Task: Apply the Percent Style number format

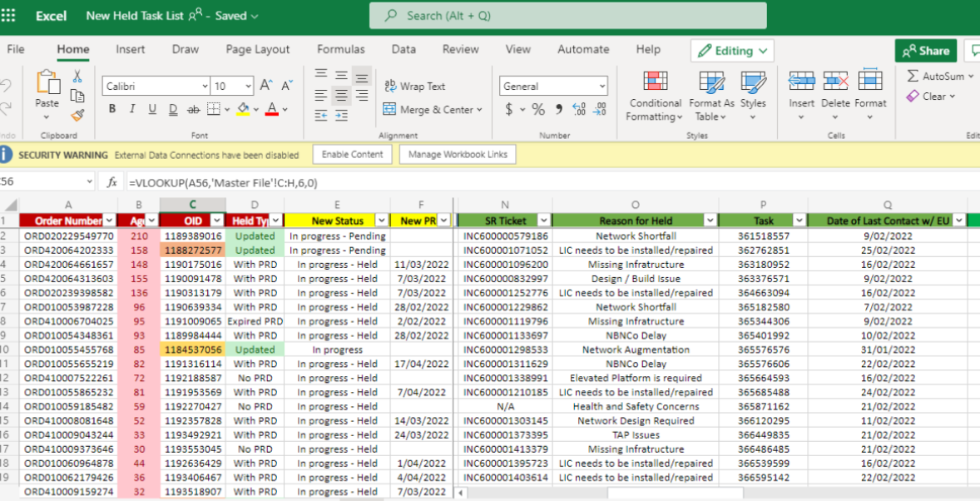Action: click(538, 110)
